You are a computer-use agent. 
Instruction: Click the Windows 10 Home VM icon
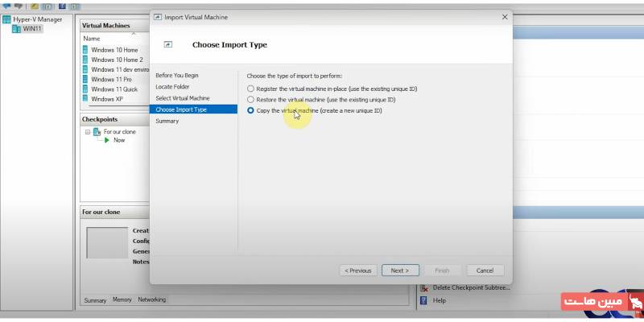click(85, 50)
